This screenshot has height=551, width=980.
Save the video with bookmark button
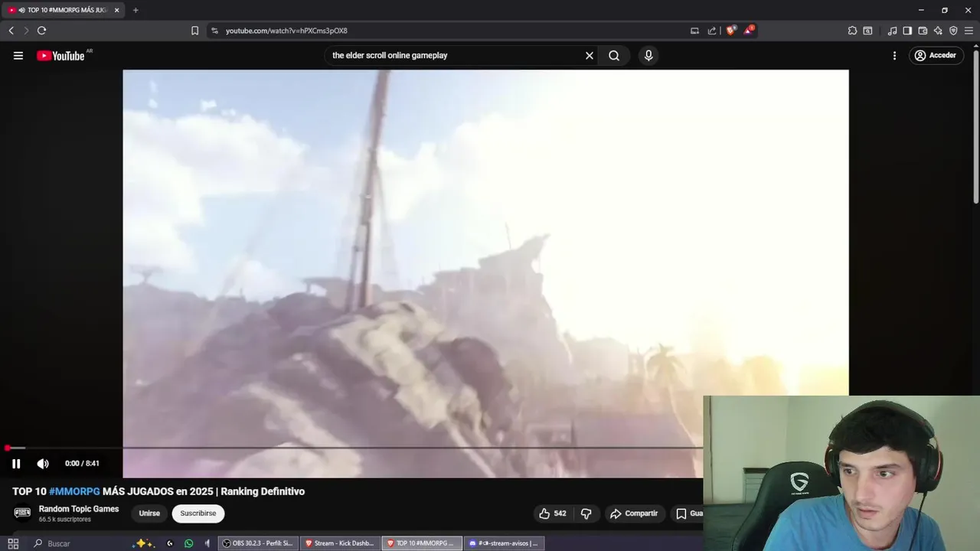[x=688, y=514]
